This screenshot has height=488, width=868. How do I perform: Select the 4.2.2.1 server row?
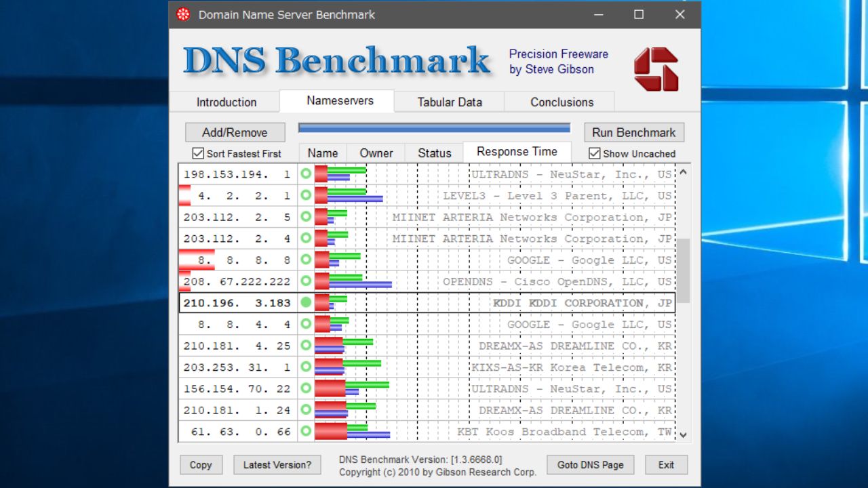427,195
